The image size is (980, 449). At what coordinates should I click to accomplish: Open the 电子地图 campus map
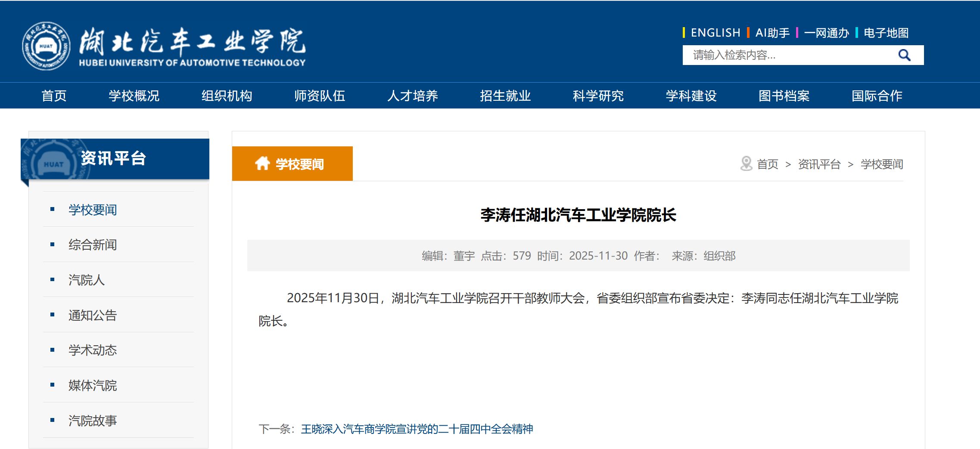point(885,32)
